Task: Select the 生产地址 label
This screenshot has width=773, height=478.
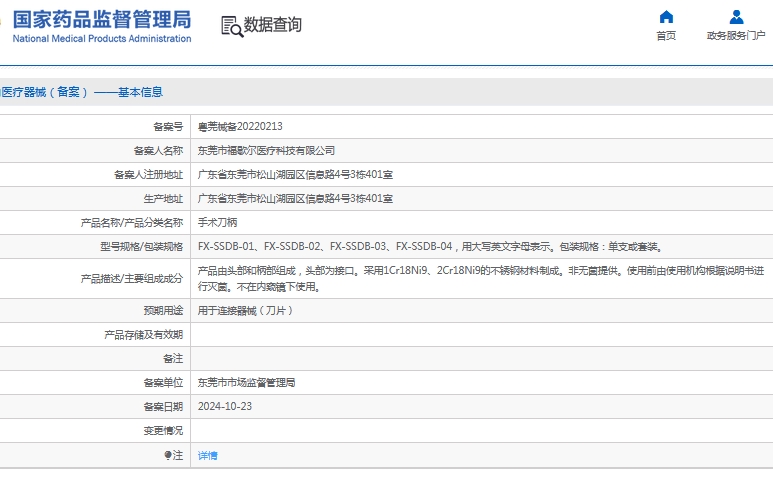Action: [163, 199]
